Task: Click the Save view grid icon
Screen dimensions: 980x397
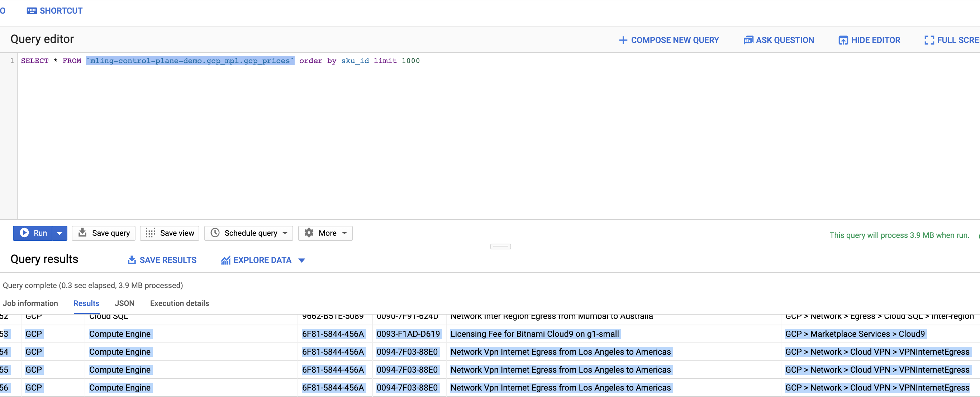Action: 150,233
